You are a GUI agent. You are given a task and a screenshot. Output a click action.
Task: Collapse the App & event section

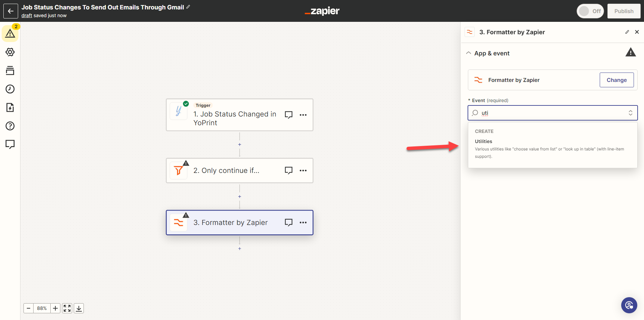click(x=469, y=53)
